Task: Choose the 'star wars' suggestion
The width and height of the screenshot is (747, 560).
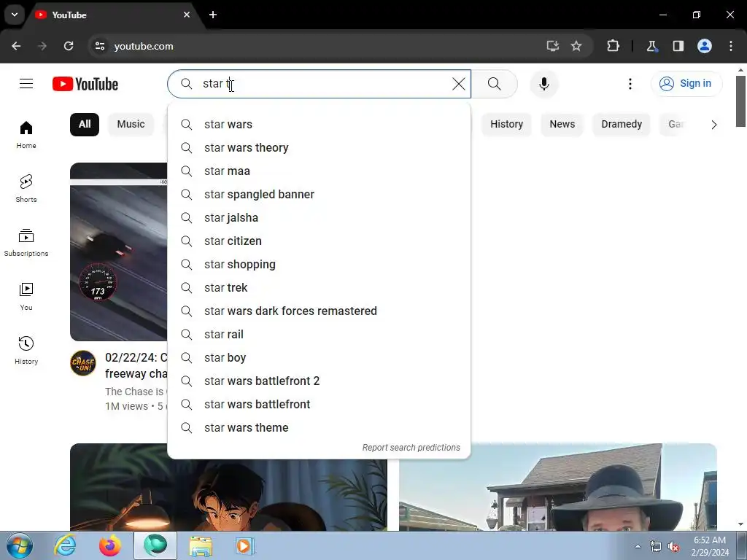Action: (x=319, y=124)
